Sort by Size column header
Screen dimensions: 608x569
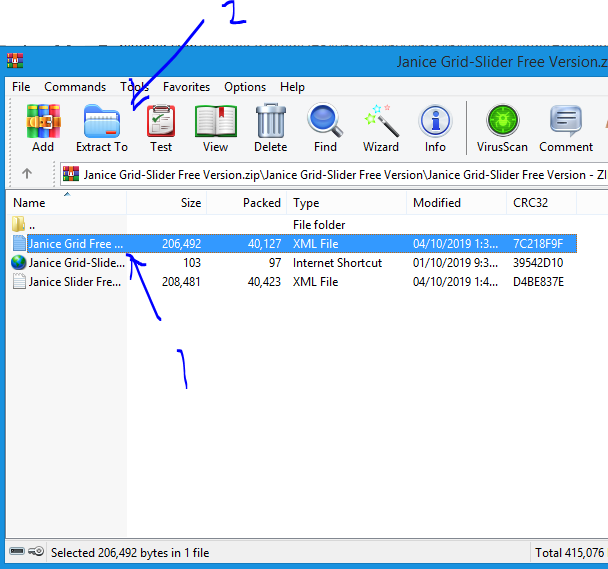point(167,203)
